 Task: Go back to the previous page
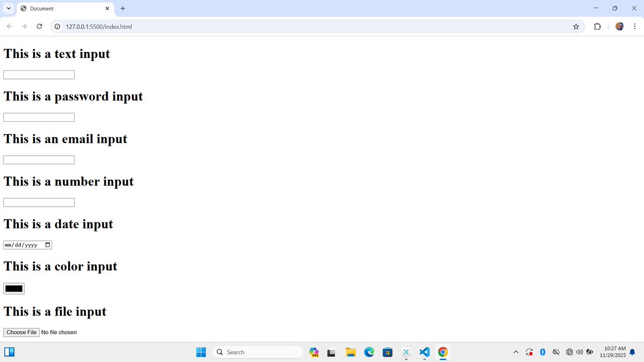click(10, 26)
